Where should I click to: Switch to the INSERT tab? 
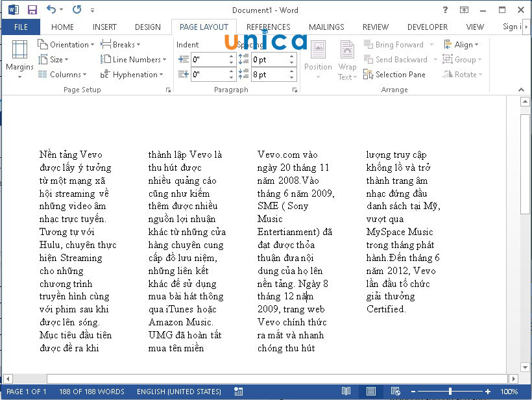[104, 27]
